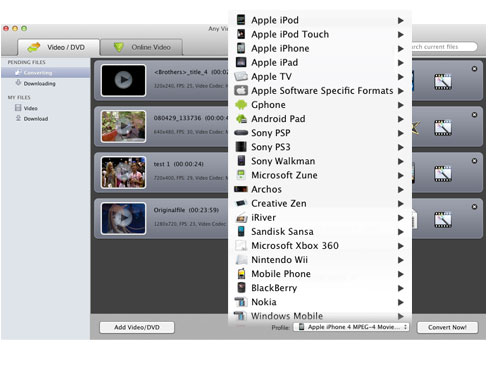
Task: Select Apple Software Specific Formats entry
Action: click(320, 91)
